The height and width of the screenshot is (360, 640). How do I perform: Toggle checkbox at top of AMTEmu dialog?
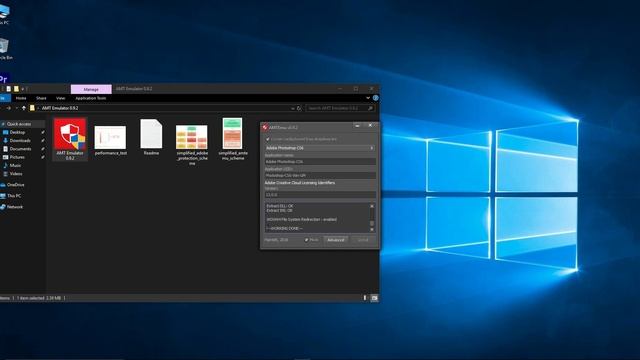tap(268, 139)
